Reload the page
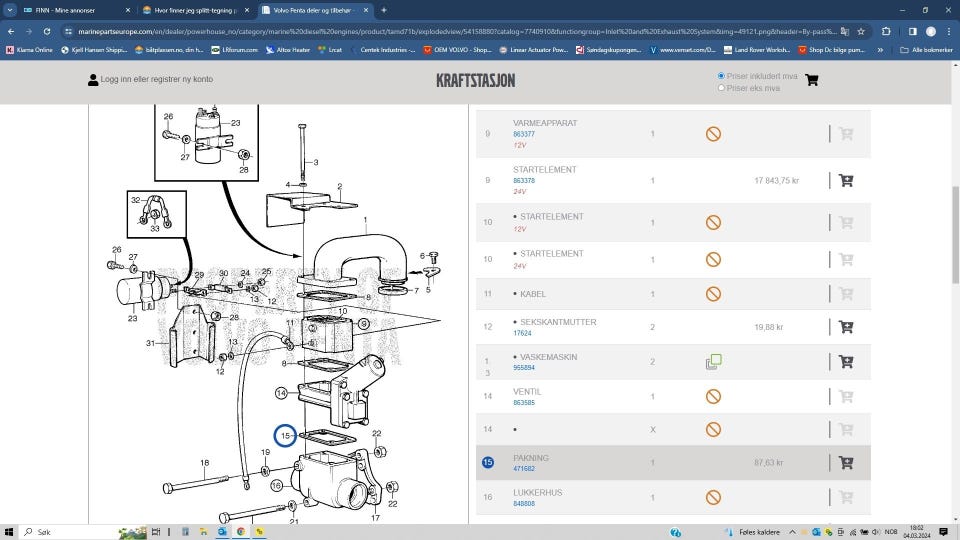 point(47,31)
